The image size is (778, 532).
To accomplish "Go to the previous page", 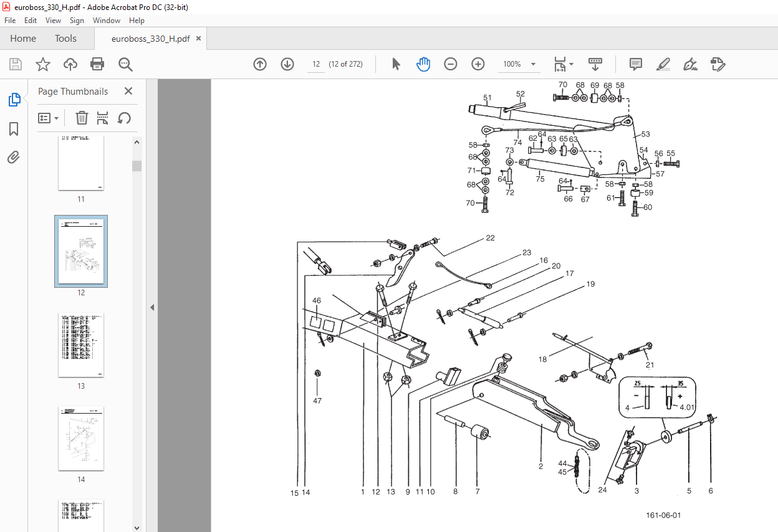I will pos(260,64).
